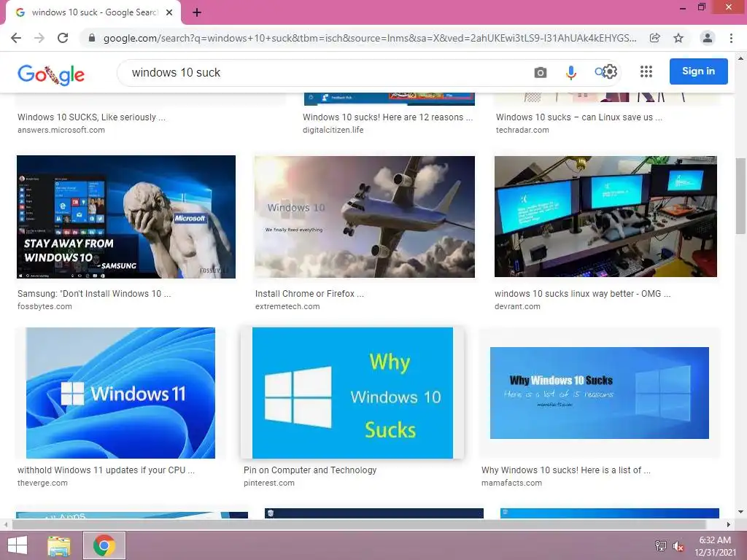Open File Explorer from the taskbar
The image size is (747, 560).
[58, 545]
